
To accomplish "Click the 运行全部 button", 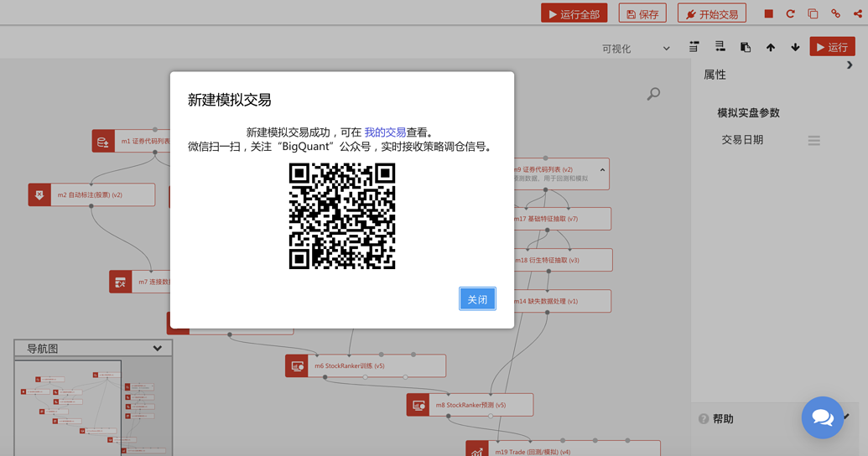I will pos(574,14).
